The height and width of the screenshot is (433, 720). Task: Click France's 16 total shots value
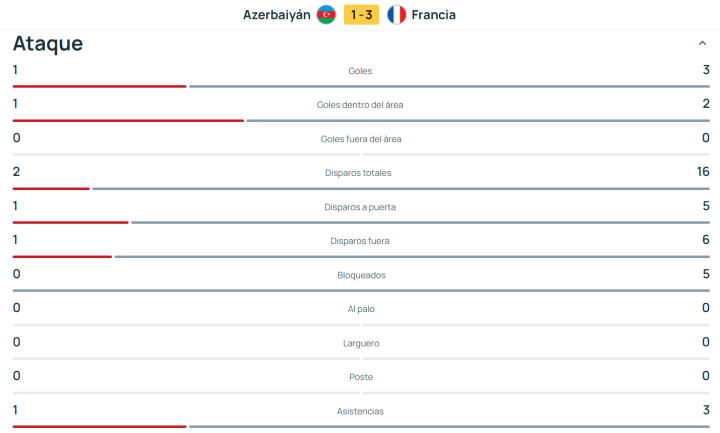click(703, 172)
